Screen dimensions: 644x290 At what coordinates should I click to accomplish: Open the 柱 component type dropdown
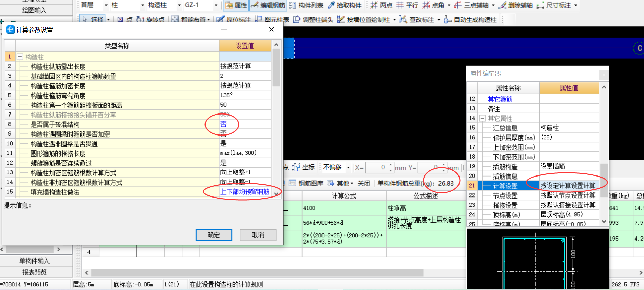point(142,5)
